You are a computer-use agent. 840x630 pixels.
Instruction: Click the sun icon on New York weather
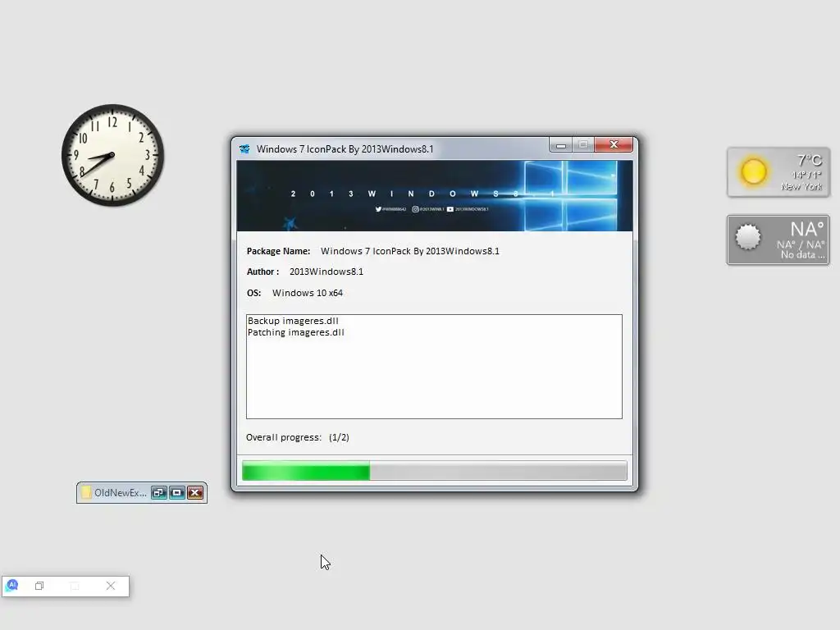tap(753, 172)
